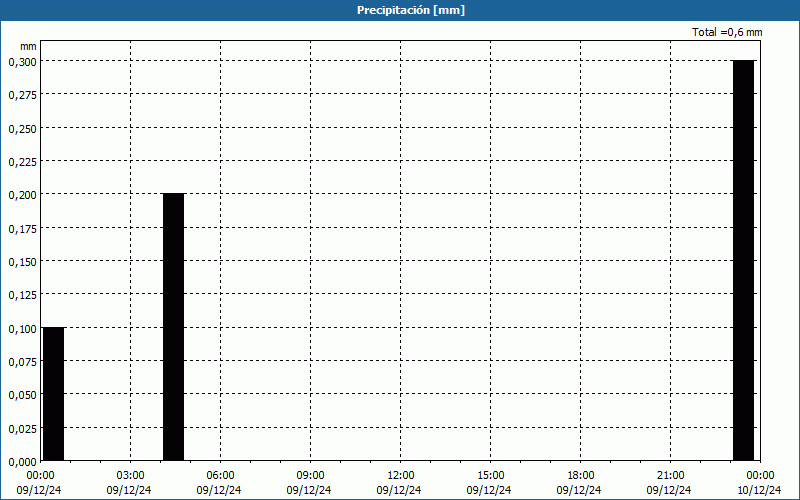Click the 0,075 y-axis label
This screenshot has width=800, height=500.
22,362
